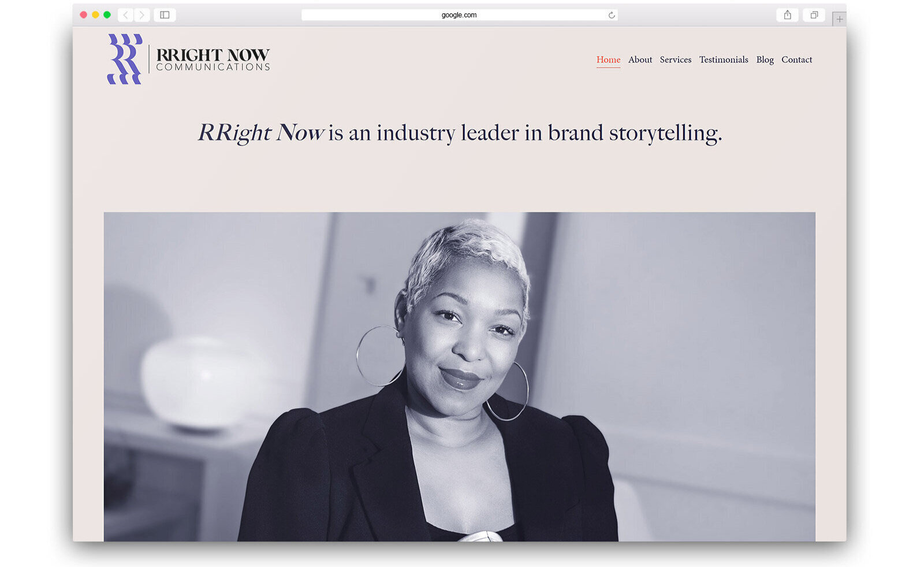Toggle the Safari sidebar icon
Viewport: 924px width, 567px height.
pyautogui.click(x=165, y=15)
